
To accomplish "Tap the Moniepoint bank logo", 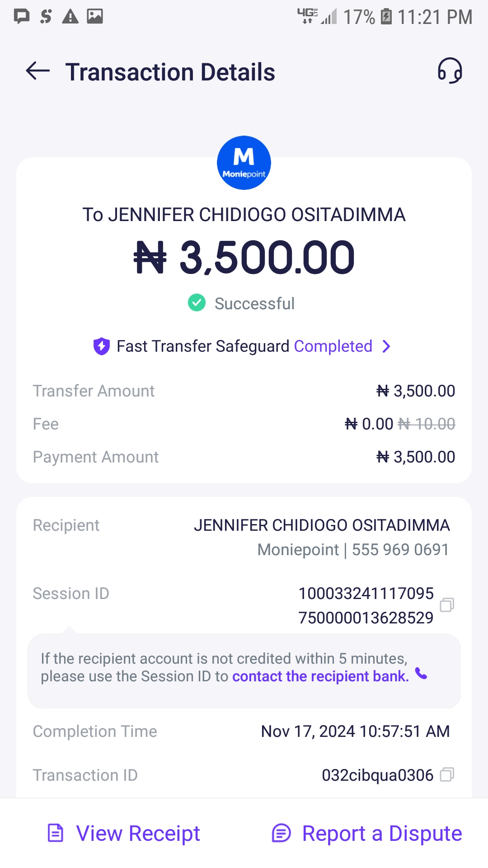I will point(244,163).
